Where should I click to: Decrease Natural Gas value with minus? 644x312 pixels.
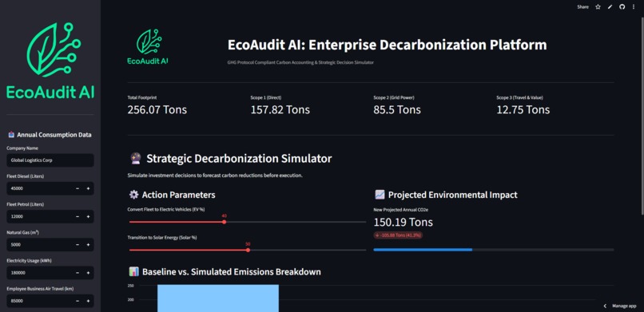coord(78,245)
